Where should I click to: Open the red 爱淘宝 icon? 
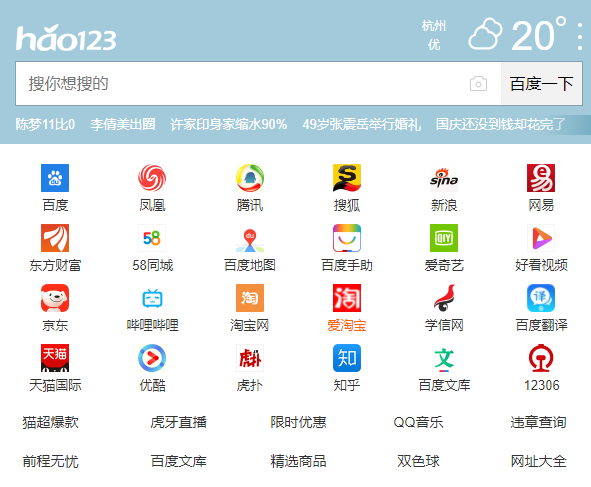click(x=347, y=298)
